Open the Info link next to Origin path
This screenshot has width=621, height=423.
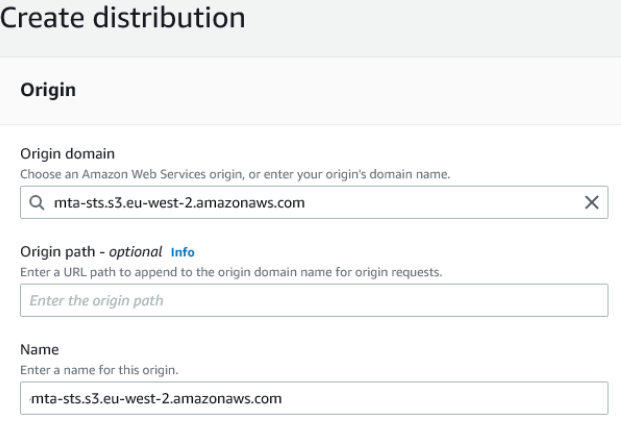183,252
